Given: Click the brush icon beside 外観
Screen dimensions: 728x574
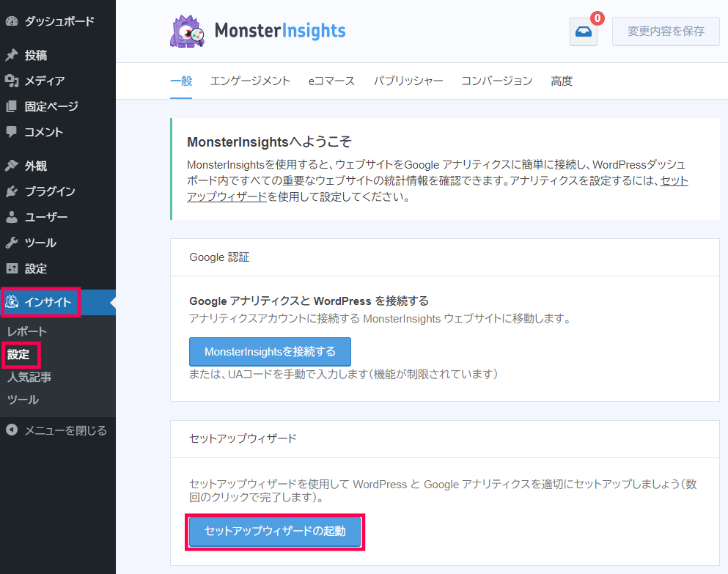Looking at the screenshot, I should (x=12, y=166).
